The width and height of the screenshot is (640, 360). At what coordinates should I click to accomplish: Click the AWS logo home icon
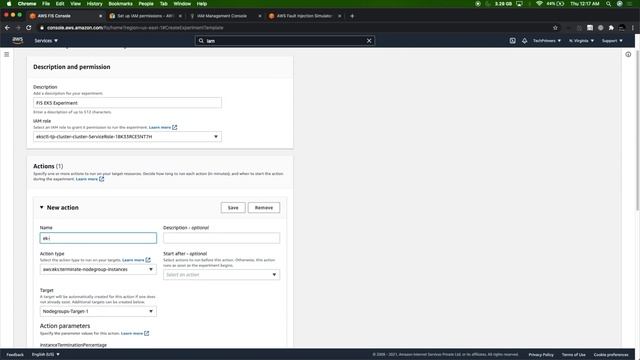[x=18, y=40]
